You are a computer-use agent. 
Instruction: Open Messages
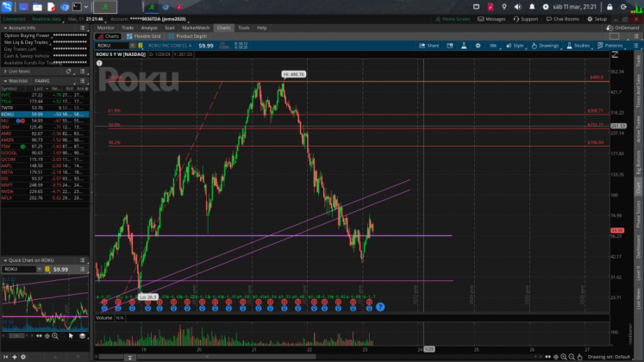pos(491,19)
